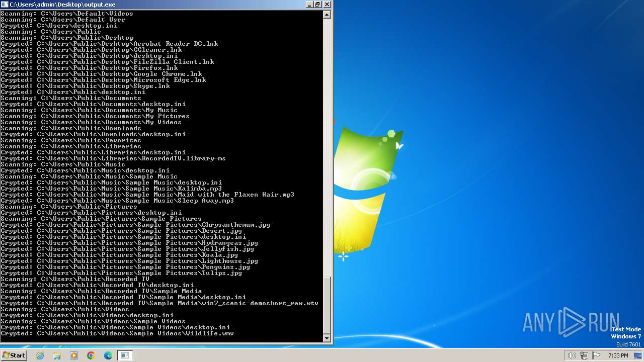
Task: Select the 'Lighthouse.jpg' crypted line
Action: [x=129, y=261]
